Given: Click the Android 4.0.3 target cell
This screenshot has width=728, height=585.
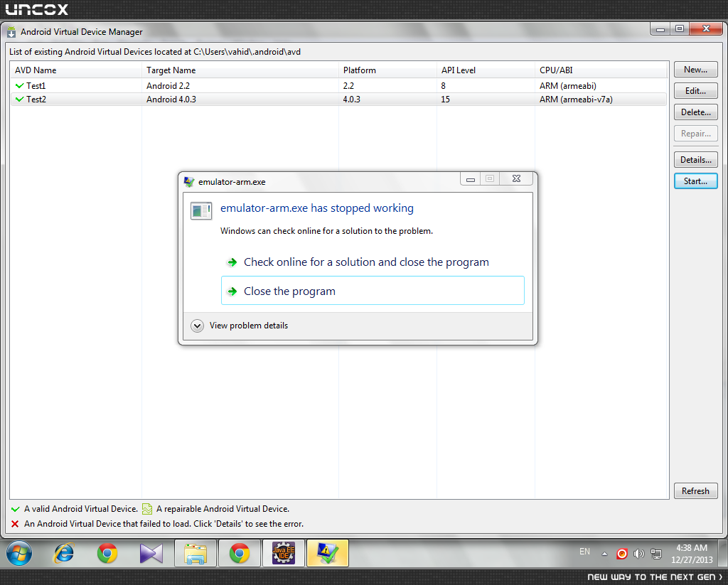Looking at the screenshot, I should (171, 100).
